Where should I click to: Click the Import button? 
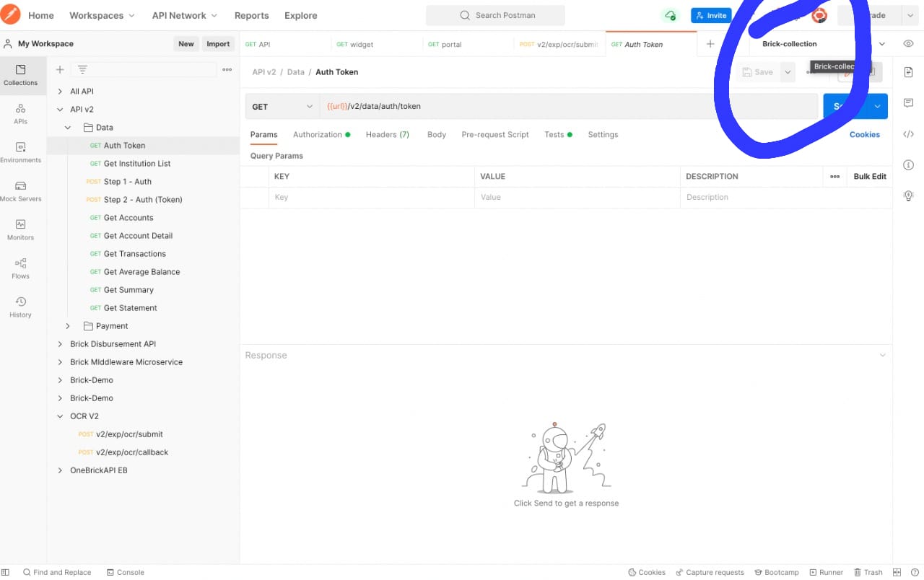point(218,44)
